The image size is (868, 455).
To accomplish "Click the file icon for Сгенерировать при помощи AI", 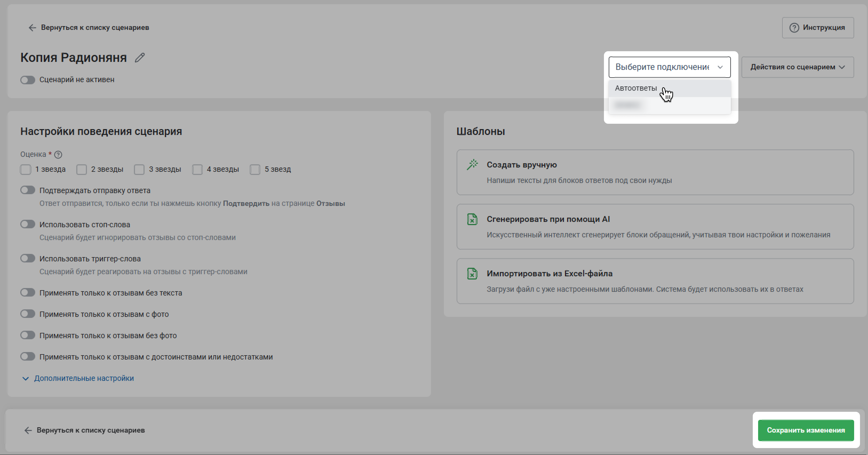I will tap(472, 219).
